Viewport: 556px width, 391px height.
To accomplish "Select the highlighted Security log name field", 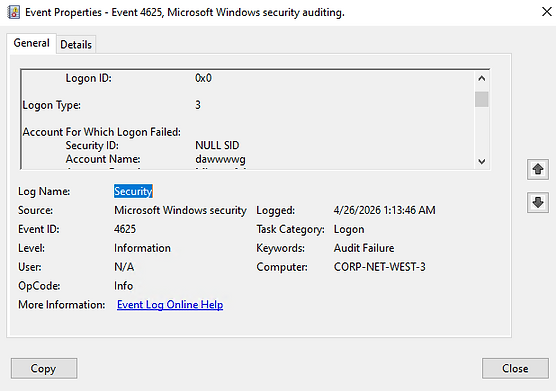I will pyautogui.click(x=133, y=191).
